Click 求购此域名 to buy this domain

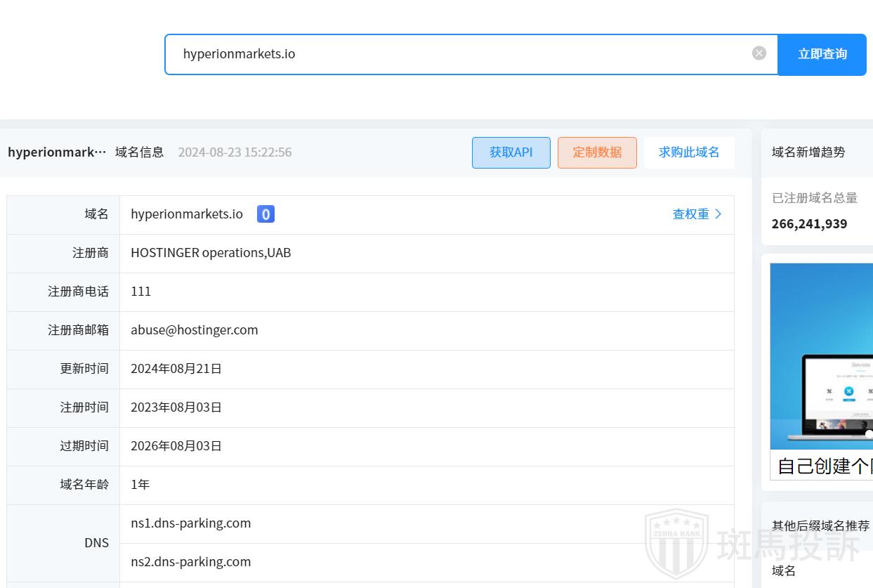tap(688, 152)
